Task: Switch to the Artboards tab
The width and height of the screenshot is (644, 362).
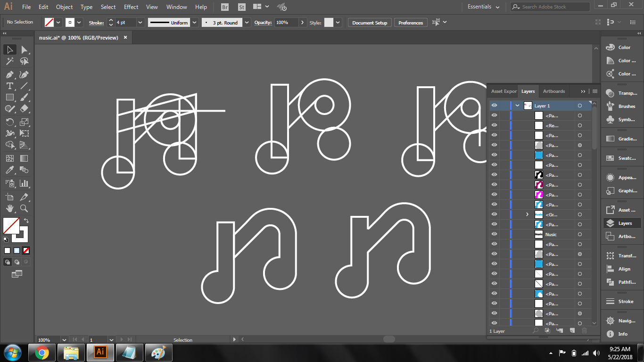Action: pos(554,91)
